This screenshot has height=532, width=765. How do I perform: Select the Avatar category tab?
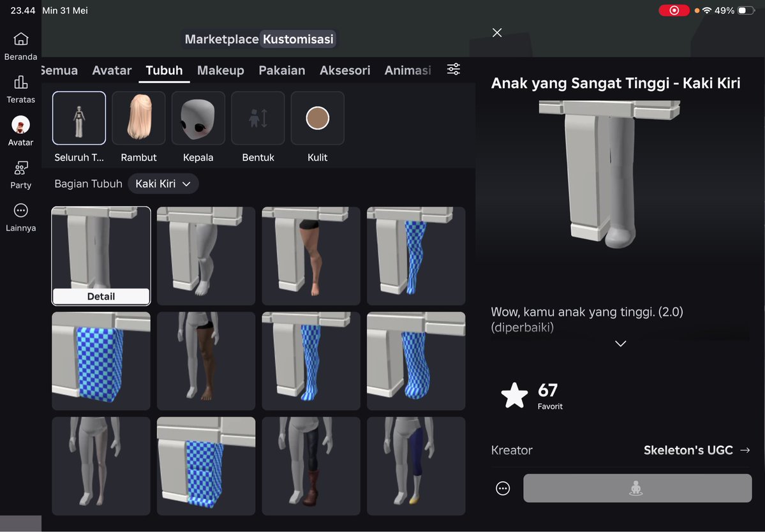(112, 70)
